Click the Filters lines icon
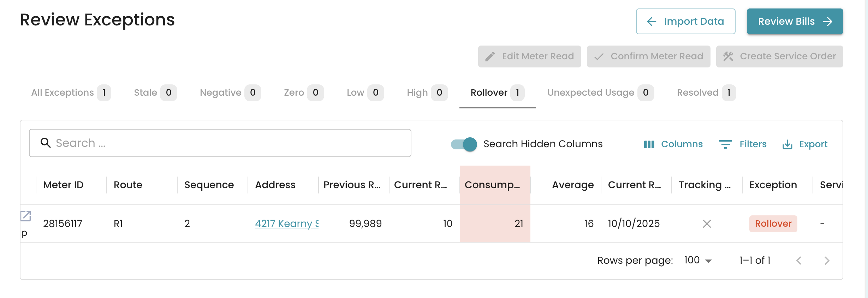Image resolution: width=868 pixels, height=298 pixels. (x=725, y=144)
